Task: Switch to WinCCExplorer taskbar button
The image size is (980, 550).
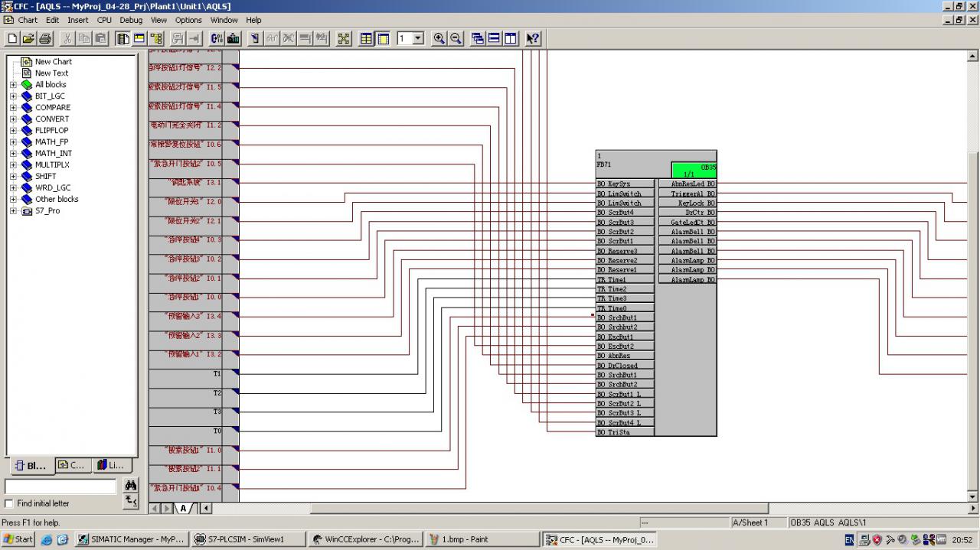Action: (x=366, y=539)
